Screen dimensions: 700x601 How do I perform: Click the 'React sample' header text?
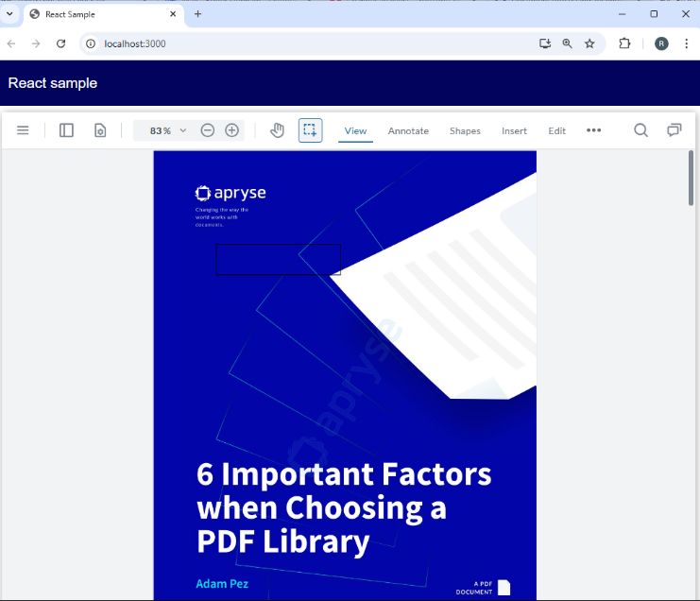53,83
